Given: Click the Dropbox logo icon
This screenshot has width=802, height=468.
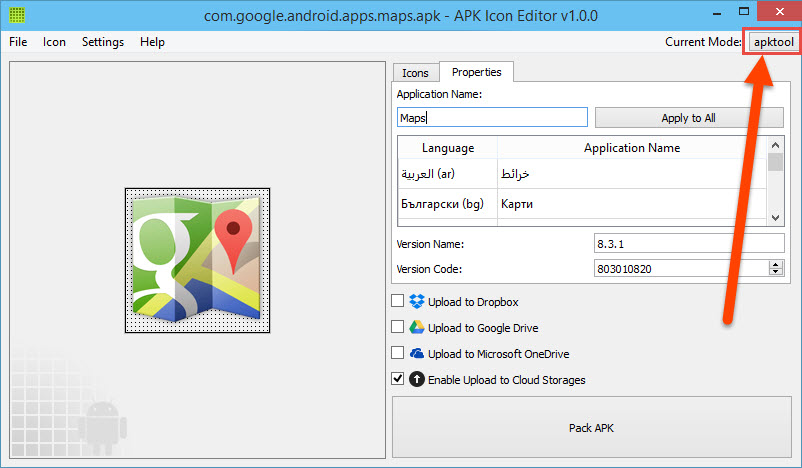Looking at the screenshot, I should (x=417, y=302).
